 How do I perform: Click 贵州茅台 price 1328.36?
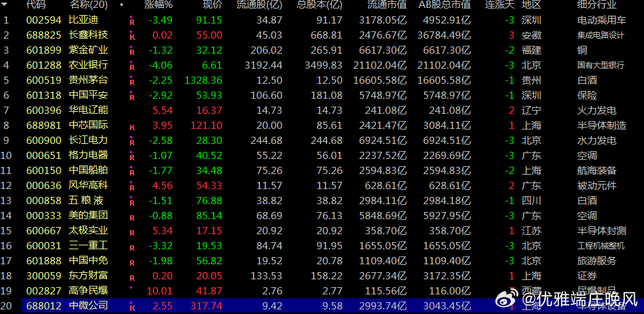point(203,80)
